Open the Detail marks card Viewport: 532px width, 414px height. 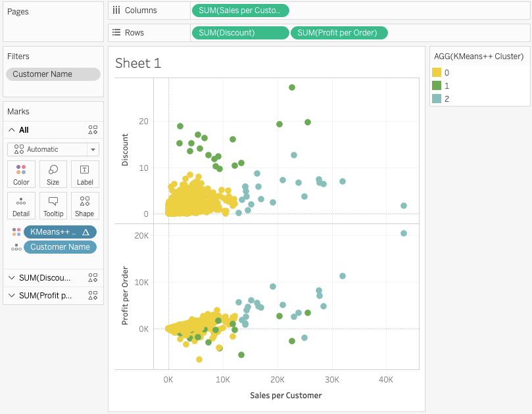[21, 206]
